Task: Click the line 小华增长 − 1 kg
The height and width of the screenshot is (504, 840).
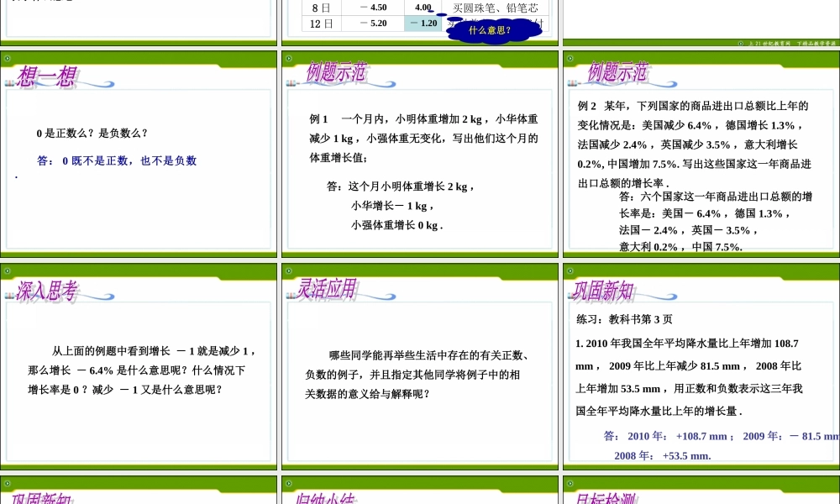Action: point(392,206)
